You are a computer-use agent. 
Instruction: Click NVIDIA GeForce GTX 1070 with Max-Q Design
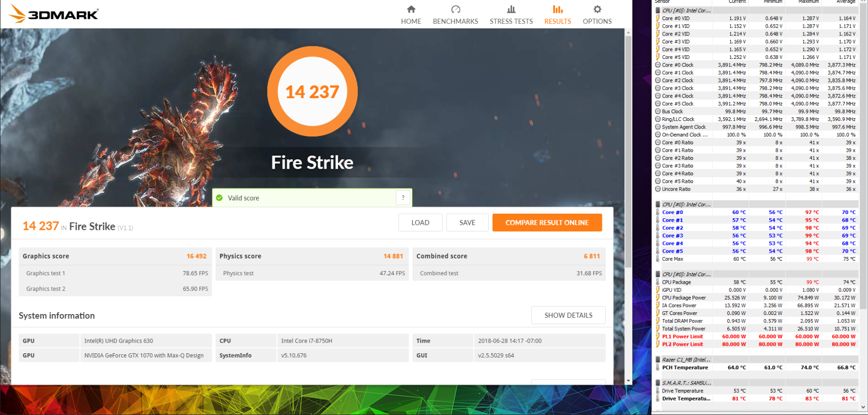pos(144,355)
